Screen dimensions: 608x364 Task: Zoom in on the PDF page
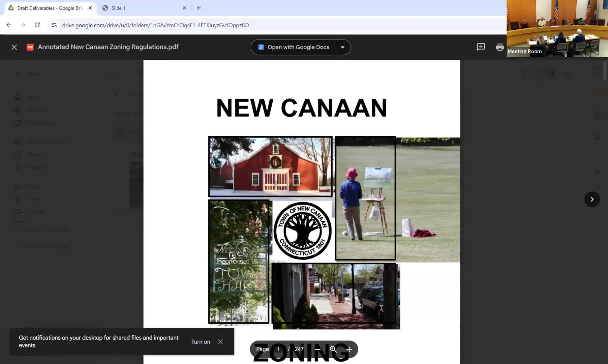point(349,349)
